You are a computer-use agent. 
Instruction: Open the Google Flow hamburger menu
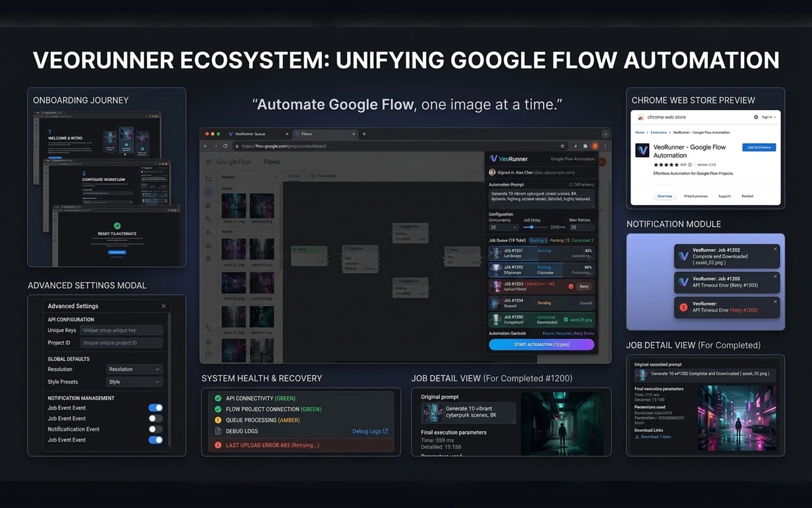(208, 162)
